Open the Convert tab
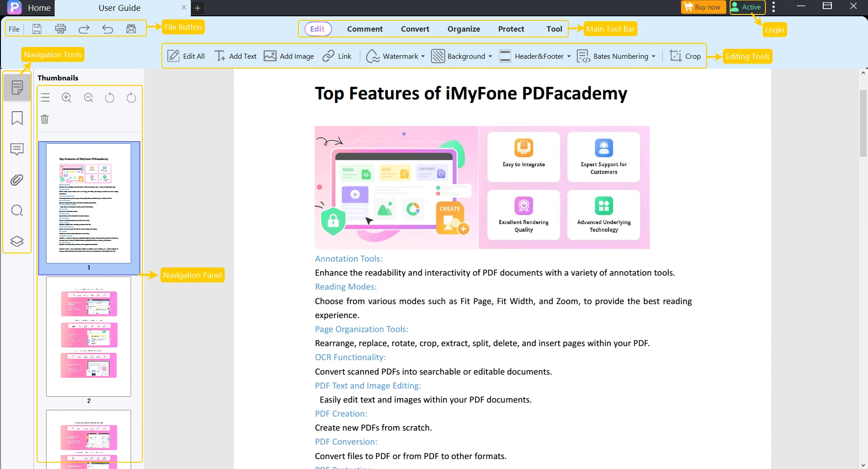868x469 pixels. pos(415,29)
